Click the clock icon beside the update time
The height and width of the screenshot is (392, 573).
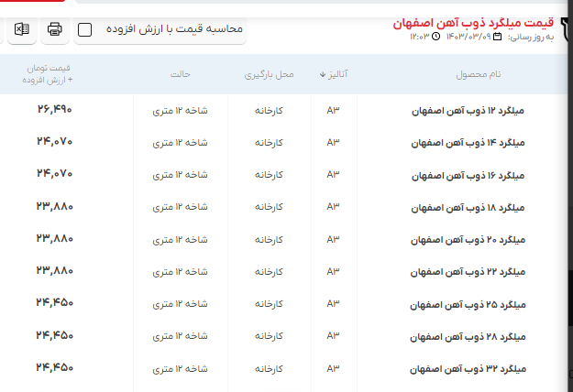pos(435,37)
